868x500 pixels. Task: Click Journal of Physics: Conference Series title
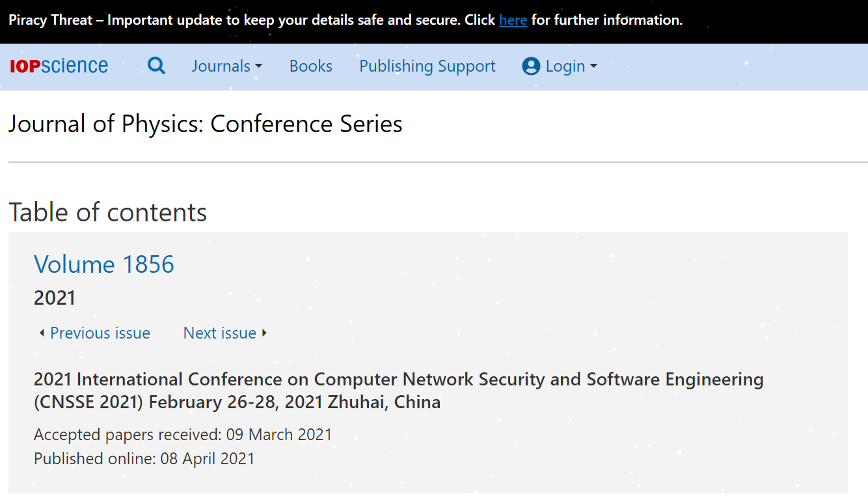coord(206,124)
